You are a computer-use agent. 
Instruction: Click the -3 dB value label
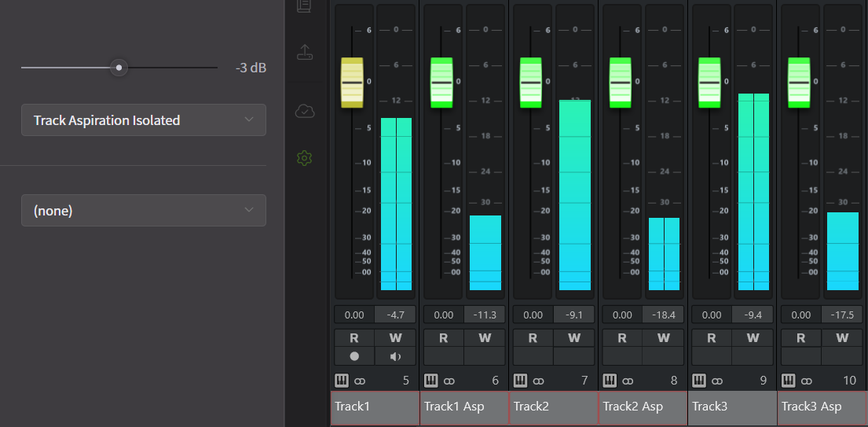(251, 68)
